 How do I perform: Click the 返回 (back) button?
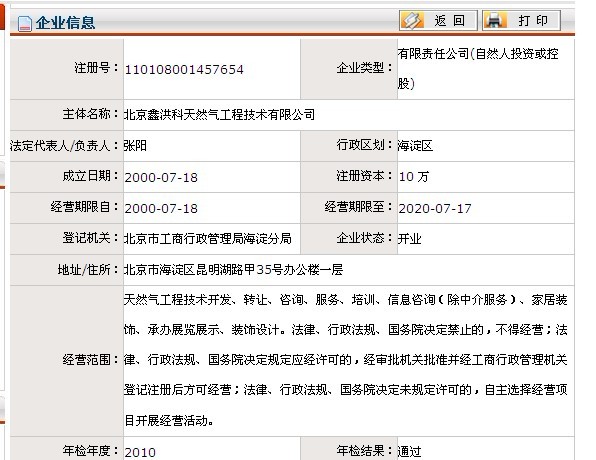pyautogui.click(x=438, y=20)
